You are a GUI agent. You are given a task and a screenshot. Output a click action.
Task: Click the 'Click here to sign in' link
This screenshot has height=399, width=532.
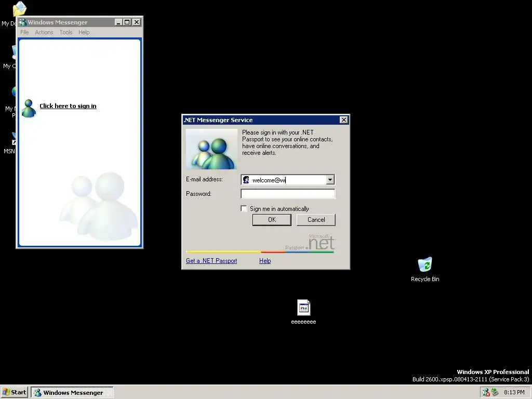pos(68,106)
